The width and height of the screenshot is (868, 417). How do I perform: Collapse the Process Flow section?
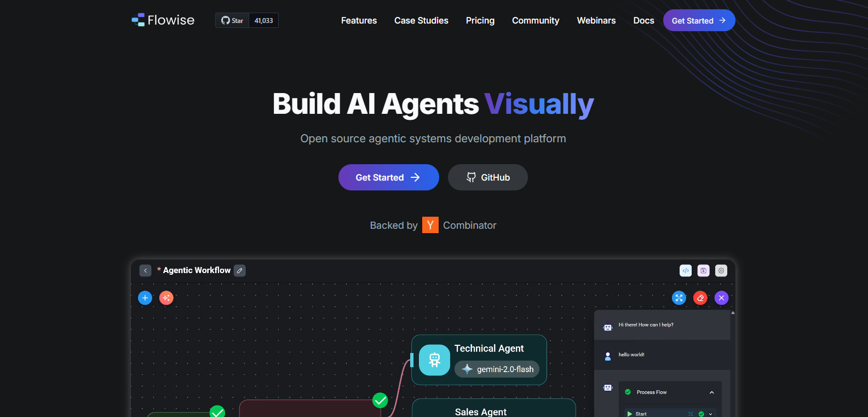(712, 392)
